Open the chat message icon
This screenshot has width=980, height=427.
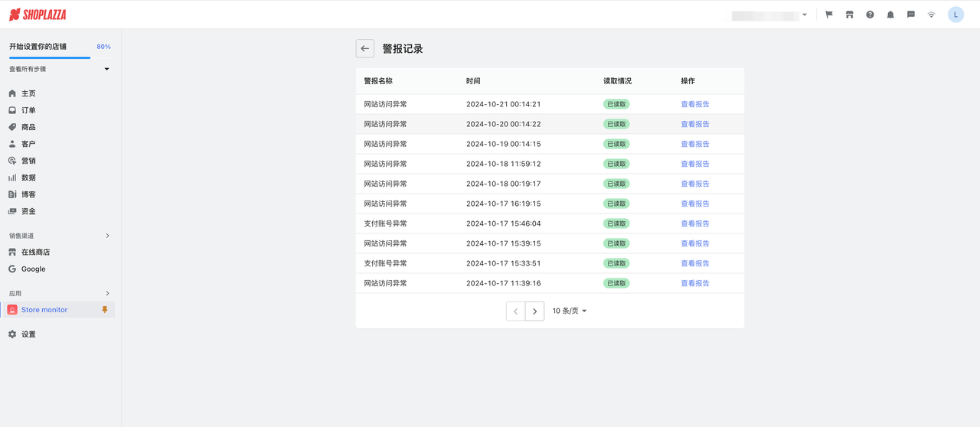[911, 15]
